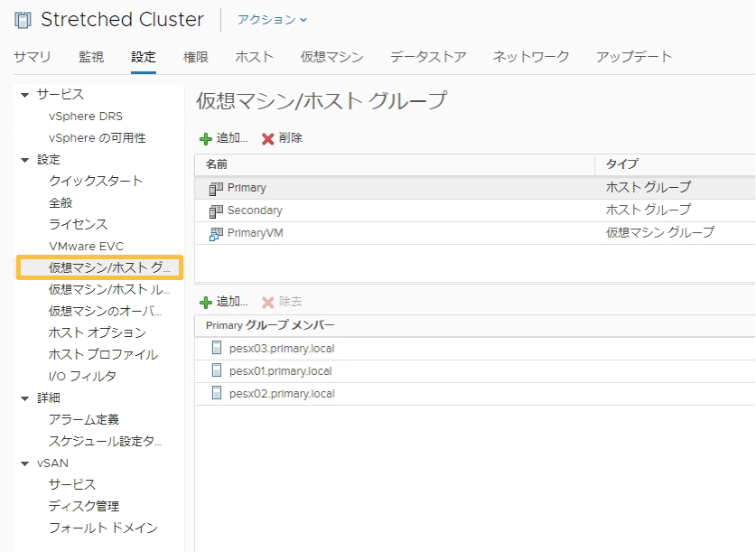Select the 設定 tab
Image resolution: width=756 pixels, height=552 pixels.
[x=144, y=57]
